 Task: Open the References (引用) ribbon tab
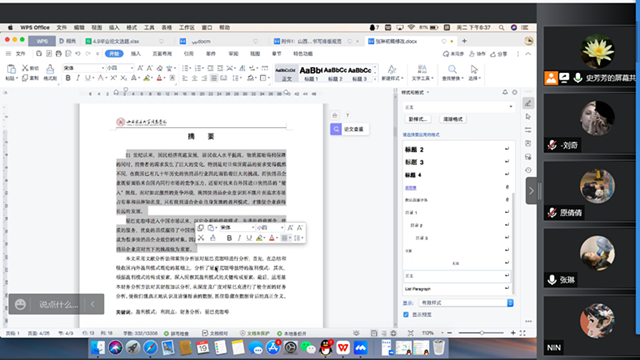coord(188,53)
